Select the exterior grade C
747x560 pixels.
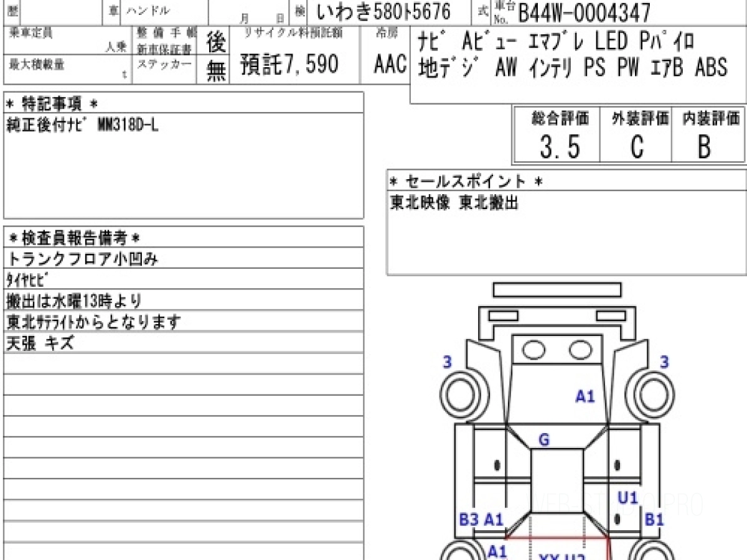(x=637, y=147)
